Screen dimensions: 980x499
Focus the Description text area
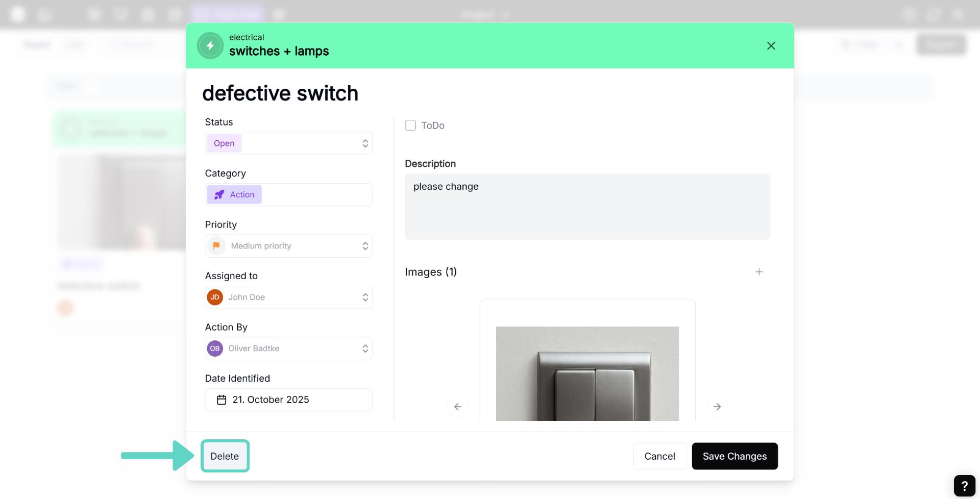[x=587, y=207]
